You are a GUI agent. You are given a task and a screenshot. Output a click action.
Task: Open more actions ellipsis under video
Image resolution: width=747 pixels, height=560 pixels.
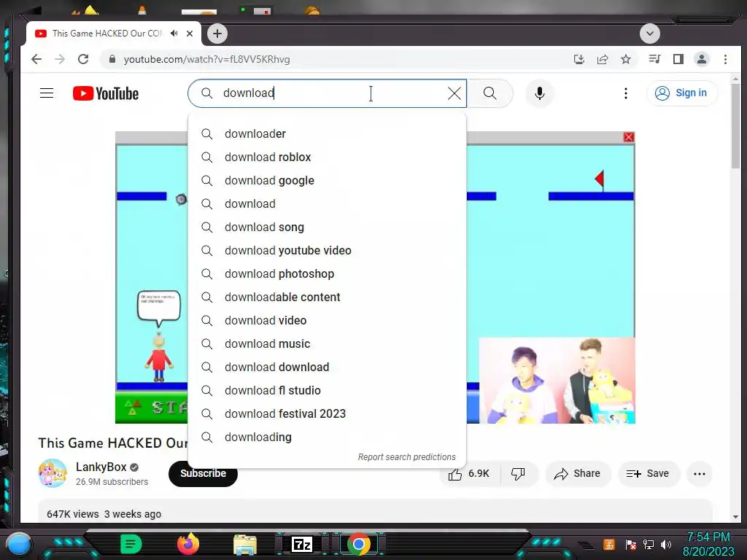click(x=700, y=474)
